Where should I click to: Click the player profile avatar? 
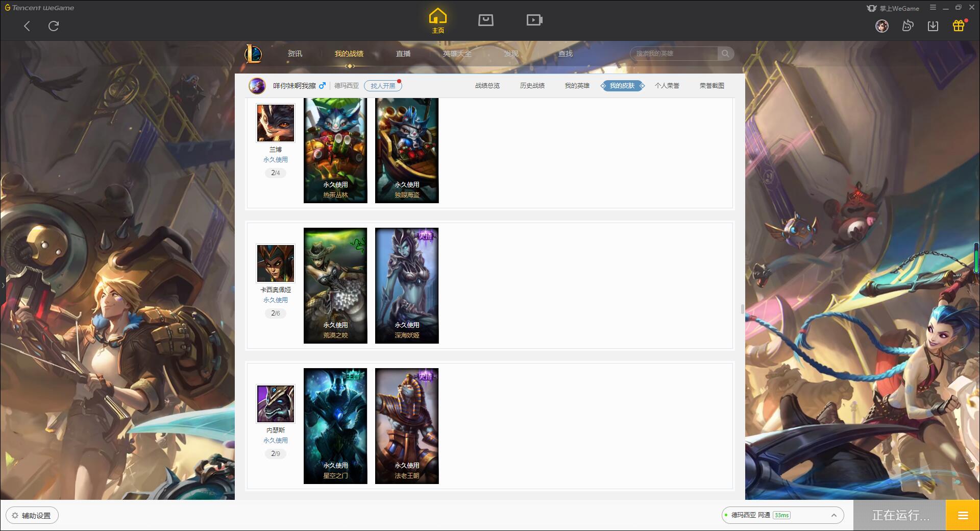257,86
